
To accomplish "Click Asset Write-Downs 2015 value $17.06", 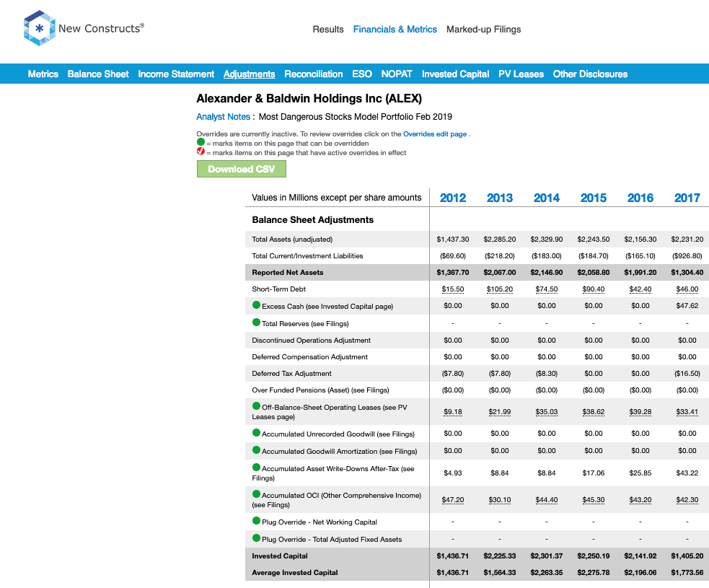I will click(594, 473).
